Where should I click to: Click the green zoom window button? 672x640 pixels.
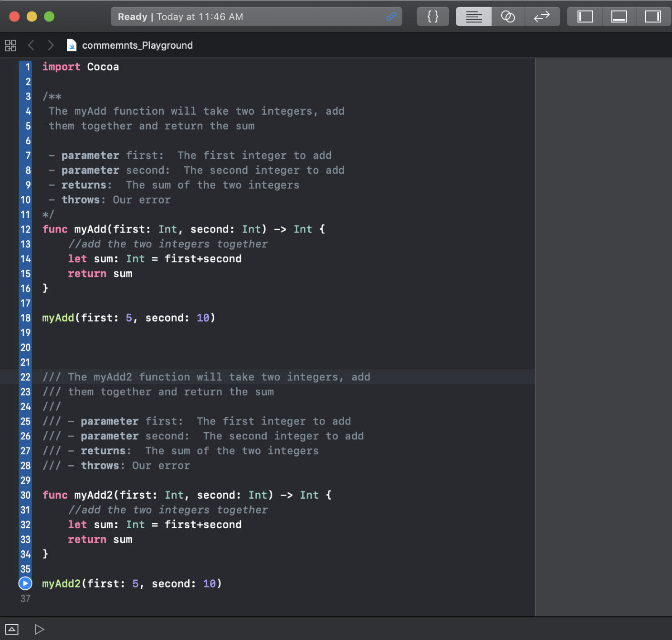tap(49, 17)
